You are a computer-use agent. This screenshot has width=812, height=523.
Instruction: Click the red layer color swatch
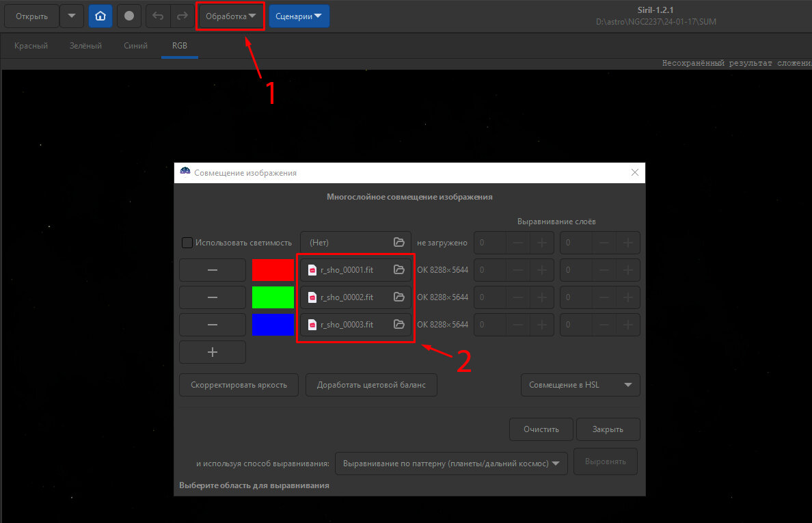[x=273, y=270]
